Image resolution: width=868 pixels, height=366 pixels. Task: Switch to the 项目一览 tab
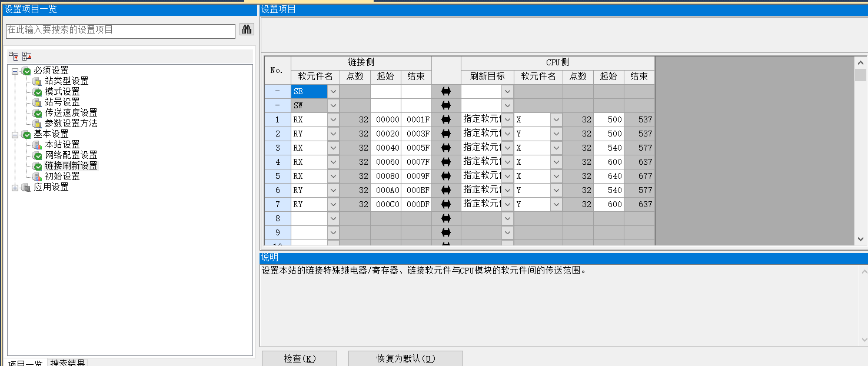click(25, 362)
